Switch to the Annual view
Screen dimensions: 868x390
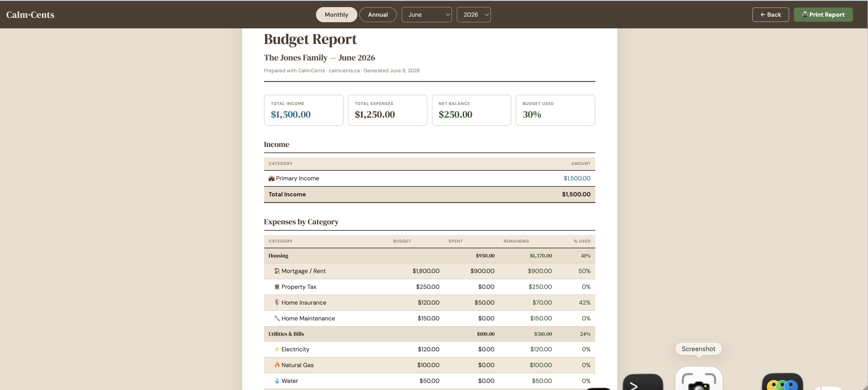click(x=378, y=15)
